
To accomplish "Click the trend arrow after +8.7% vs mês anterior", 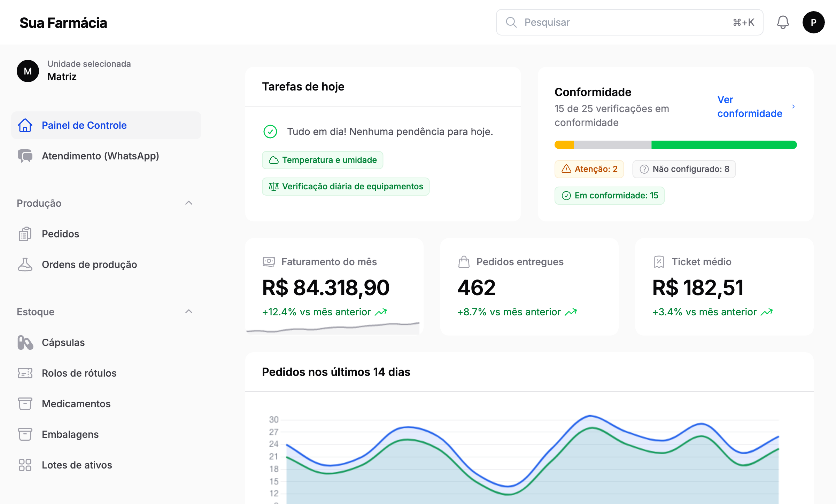I will point(571,312).
